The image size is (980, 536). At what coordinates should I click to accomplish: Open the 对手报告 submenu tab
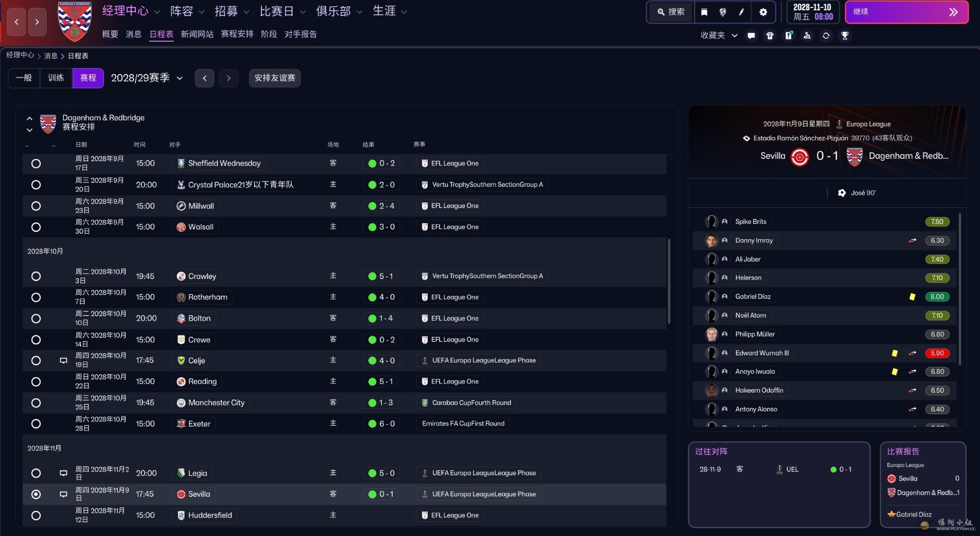click(x=301, y=34)
